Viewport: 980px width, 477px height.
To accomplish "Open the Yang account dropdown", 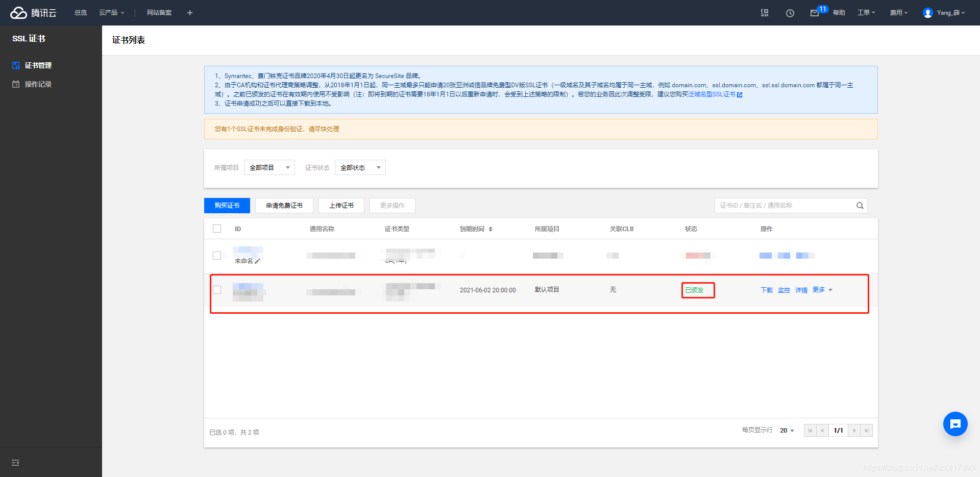I will (951, 13).
